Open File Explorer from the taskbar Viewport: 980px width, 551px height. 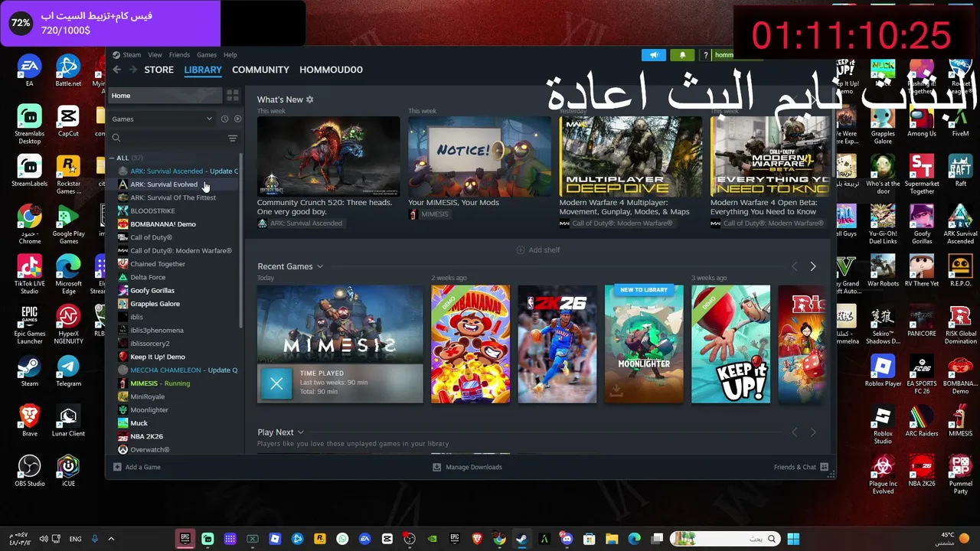pos(612,539)
